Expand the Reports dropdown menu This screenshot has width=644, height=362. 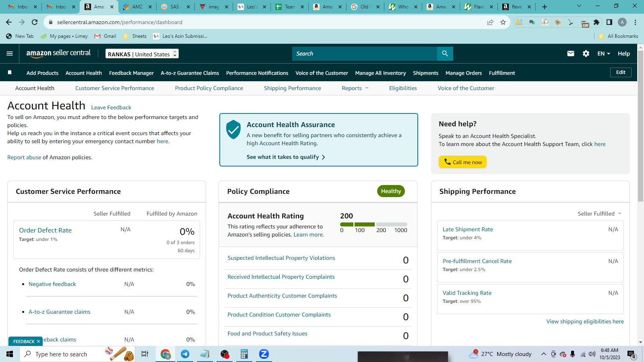355,88
